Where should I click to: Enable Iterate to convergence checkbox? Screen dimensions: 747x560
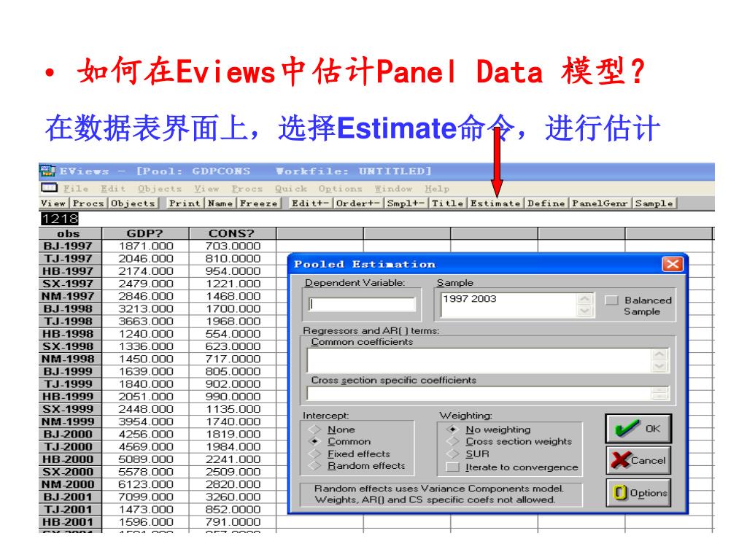coord(452,467)
